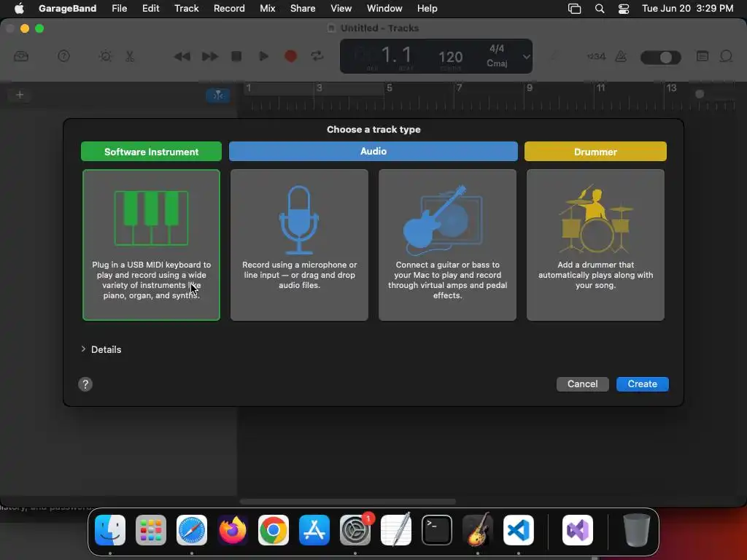The height and width of the screenshot is (560, 747).
Task: Open the help question mark in dialog
Action: [85, 384]
